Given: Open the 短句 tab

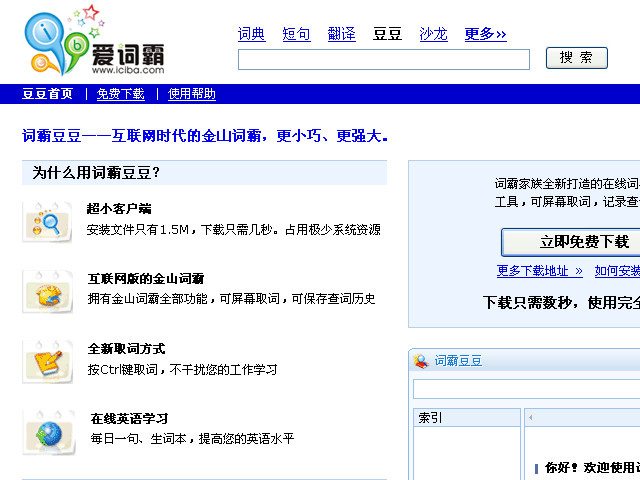Looking at the screenshot, I should tap(296, 34).
